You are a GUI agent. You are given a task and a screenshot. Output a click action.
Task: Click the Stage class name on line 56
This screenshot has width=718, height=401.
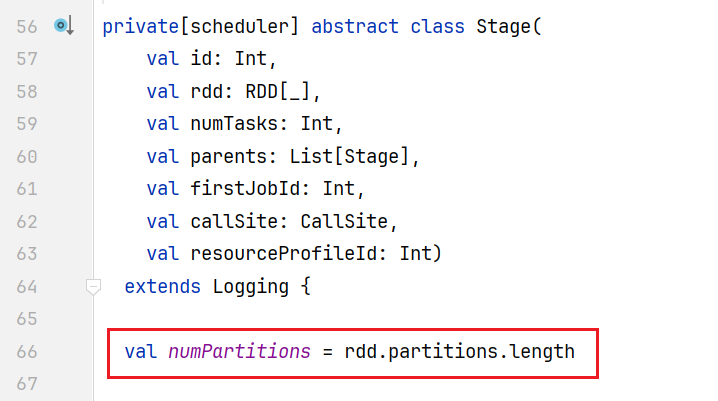point(503,27)
